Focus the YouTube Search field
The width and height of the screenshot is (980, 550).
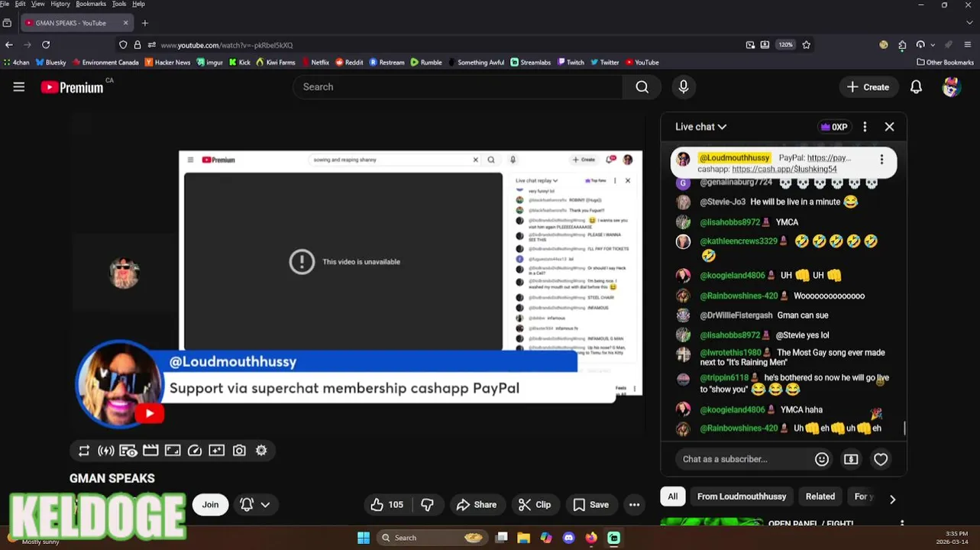[x=458, y=87]
